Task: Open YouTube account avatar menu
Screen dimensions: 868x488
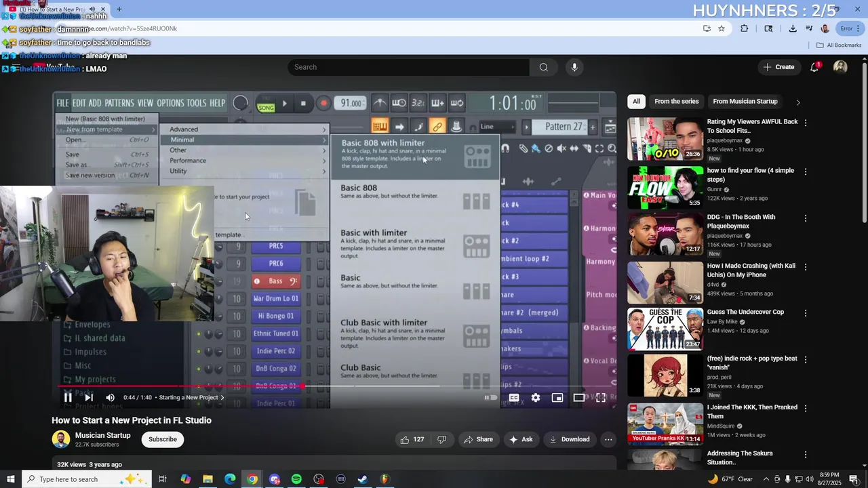Action: (840, 67)
